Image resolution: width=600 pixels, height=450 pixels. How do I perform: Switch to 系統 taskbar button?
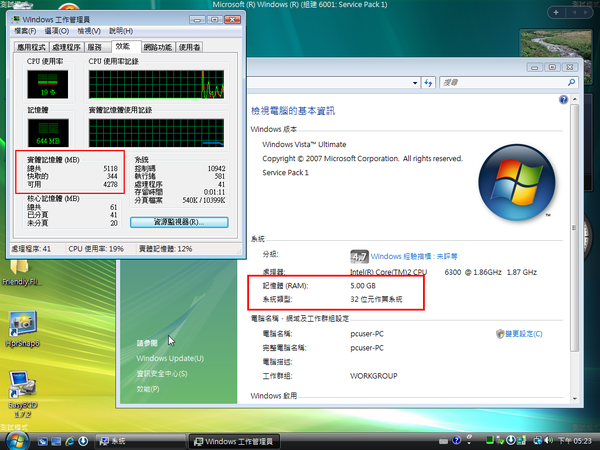click(x=140, y=441)
